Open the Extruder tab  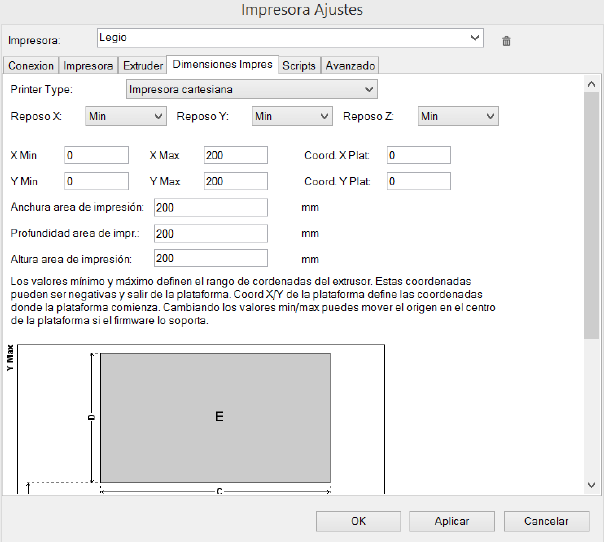pos(142,66)
